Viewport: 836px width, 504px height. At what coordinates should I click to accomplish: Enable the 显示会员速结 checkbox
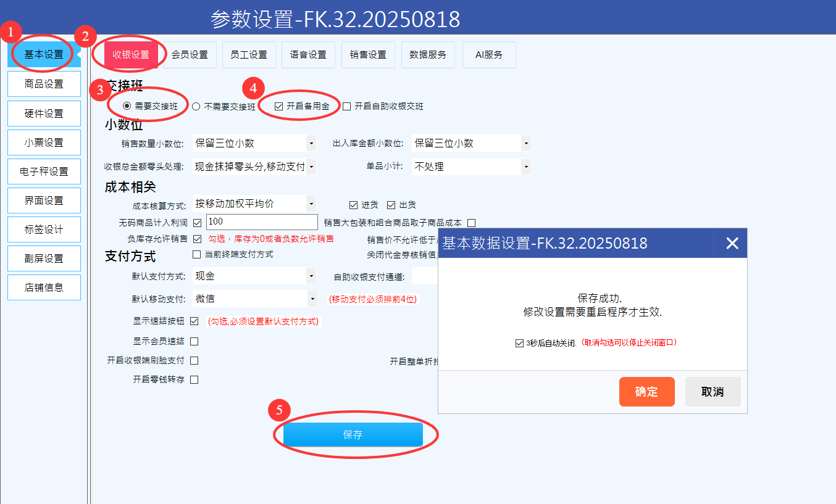(x=194, y=341)
